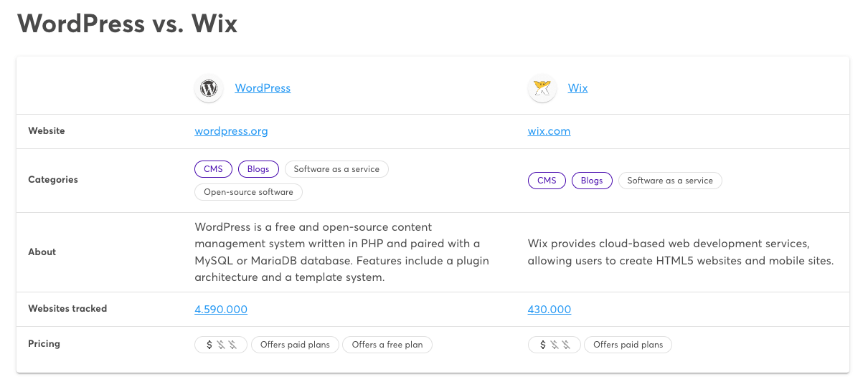Image resolution: width=868 pixels, height=392 pixels.
Task: Select the Blogs tag under WordPress
Action: pos(258,169)
